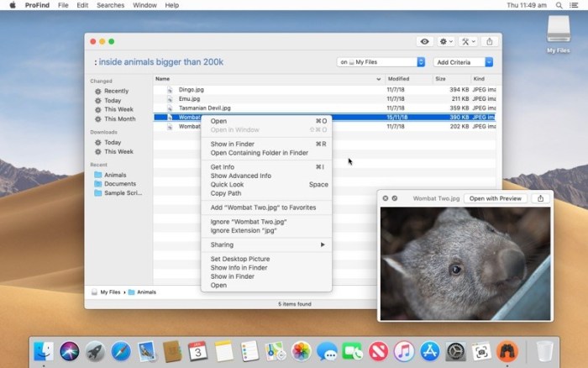Viewport: 588px width, 368px height.
Task: Choose 'Show in Finder' with ⌘R shortcut
Action: 232,144
